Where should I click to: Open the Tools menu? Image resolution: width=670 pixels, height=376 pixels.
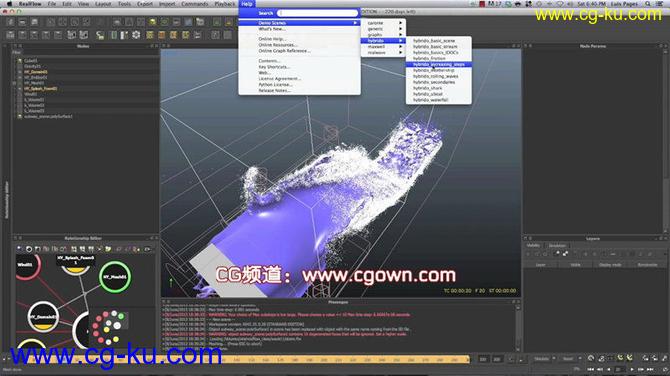tap(124, 4)
